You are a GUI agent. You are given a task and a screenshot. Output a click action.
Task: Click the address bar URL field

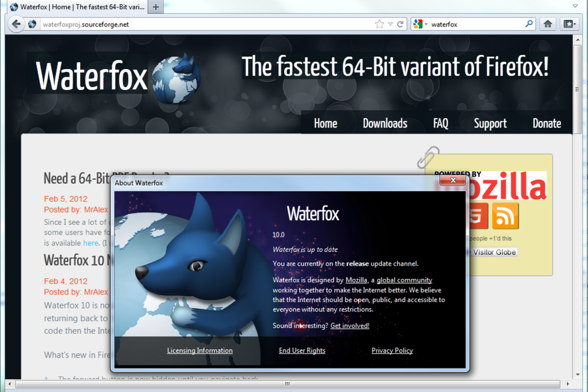tap(206, 24)
